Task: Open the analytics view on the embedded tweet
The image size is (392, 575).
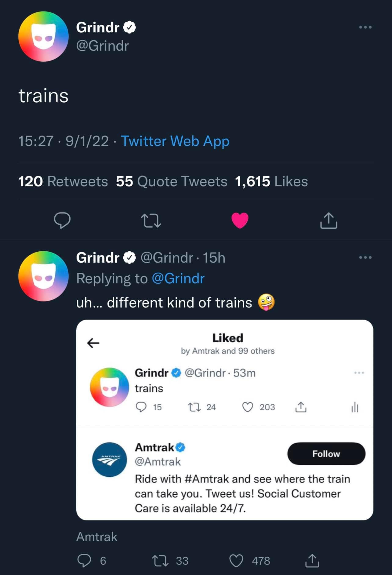Action: pyautogui.click(x=355, y=407)
